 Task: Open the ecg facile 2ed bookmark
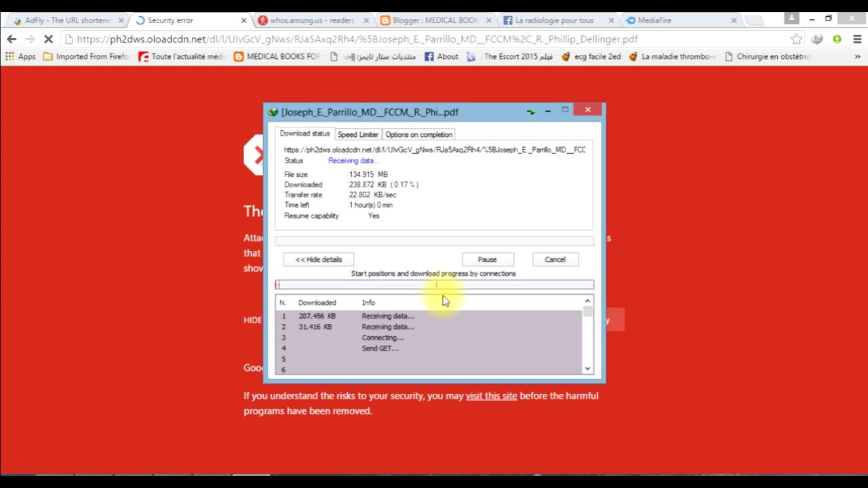590,57
